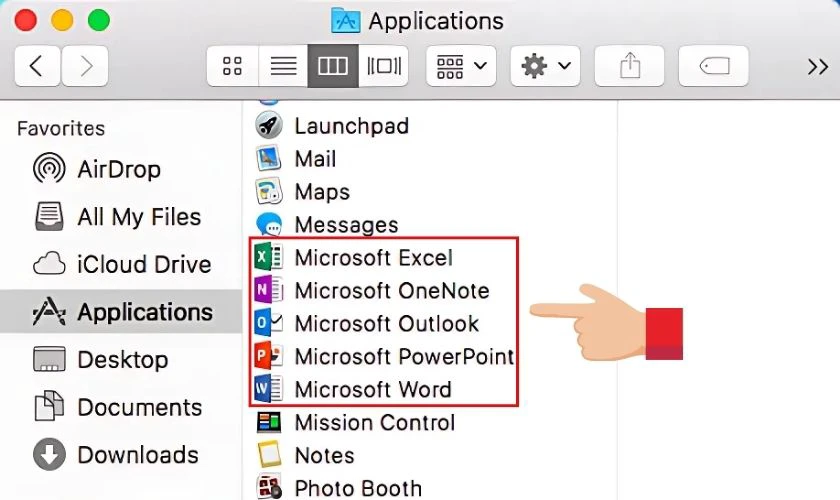Switch to list view mode

click(x=283, y=67)
